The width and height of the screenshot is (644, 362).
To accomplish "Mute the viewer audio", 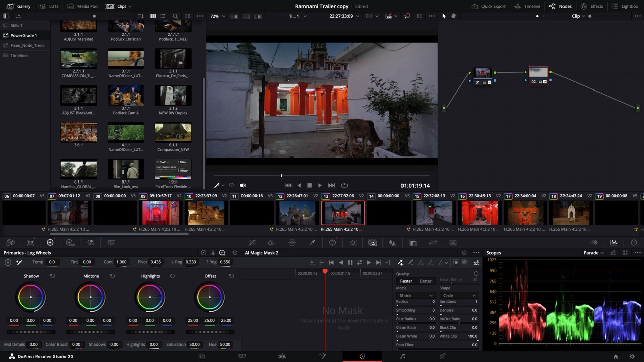I will (243, 185).
